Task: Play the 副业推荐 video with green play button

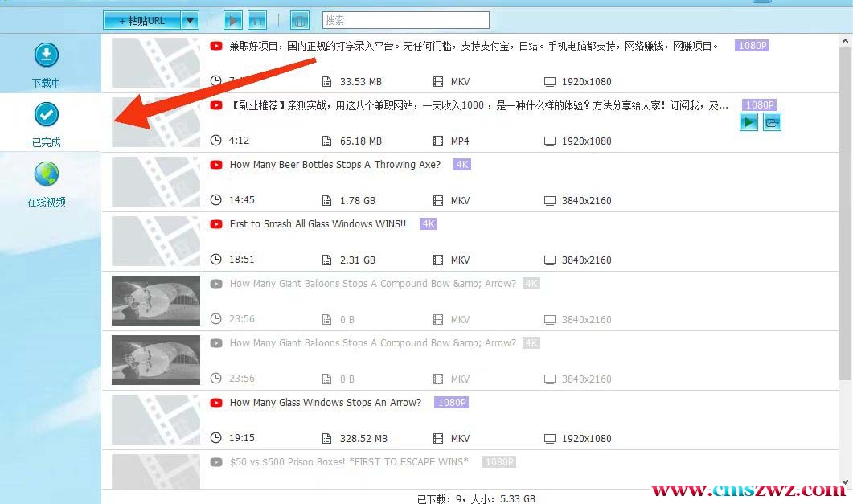Action: pyautogui.click(x=748, y=122)
